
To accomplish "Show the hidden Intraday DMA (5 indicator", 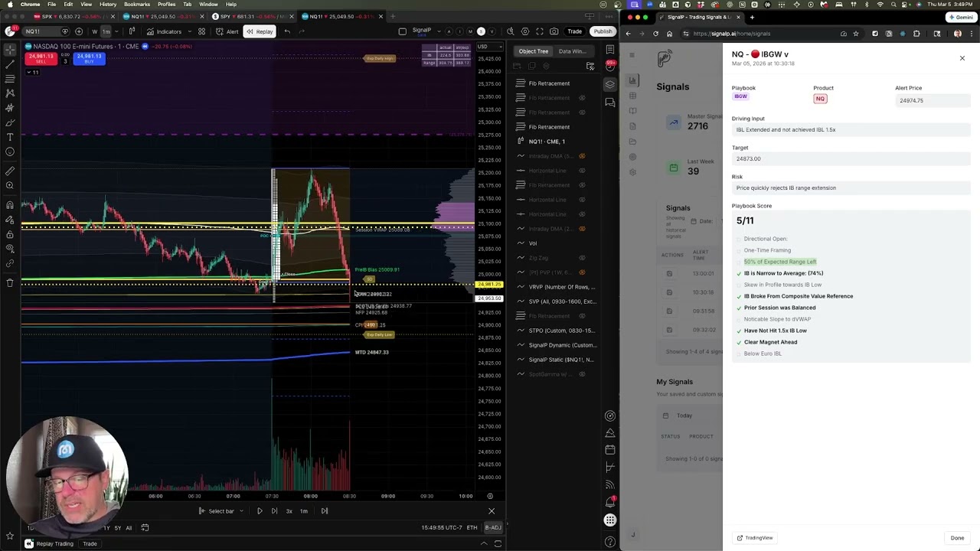I will tap(582, 156).
